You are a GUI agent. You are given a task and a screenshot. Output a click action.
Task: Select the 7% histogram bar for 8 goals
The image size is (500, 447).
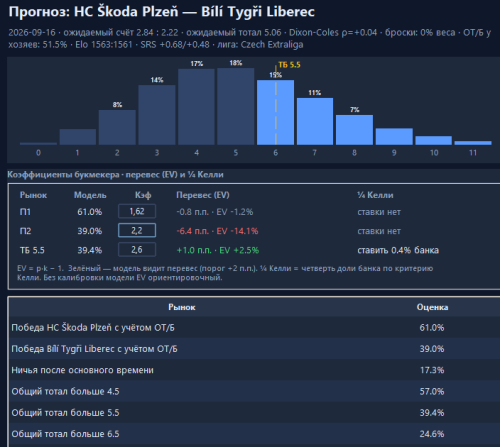tap(354, 130)
